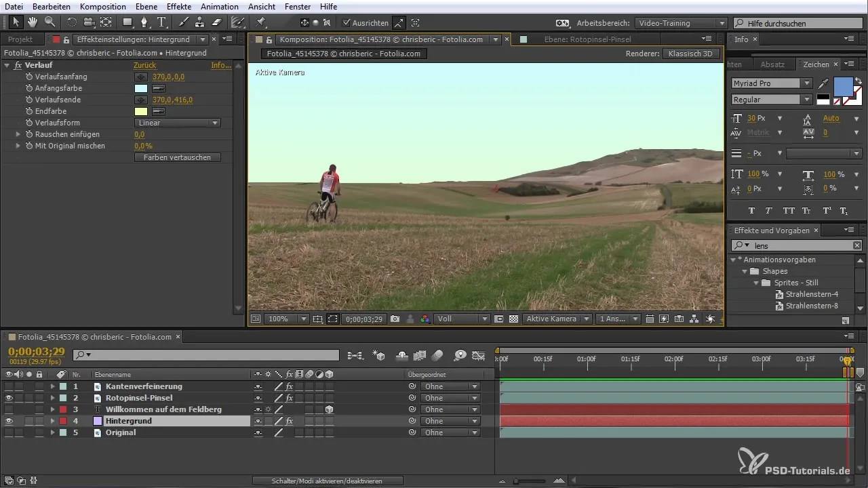Click the show channel RGB icon
Screen dimensions: 868x488
point(425,319)
